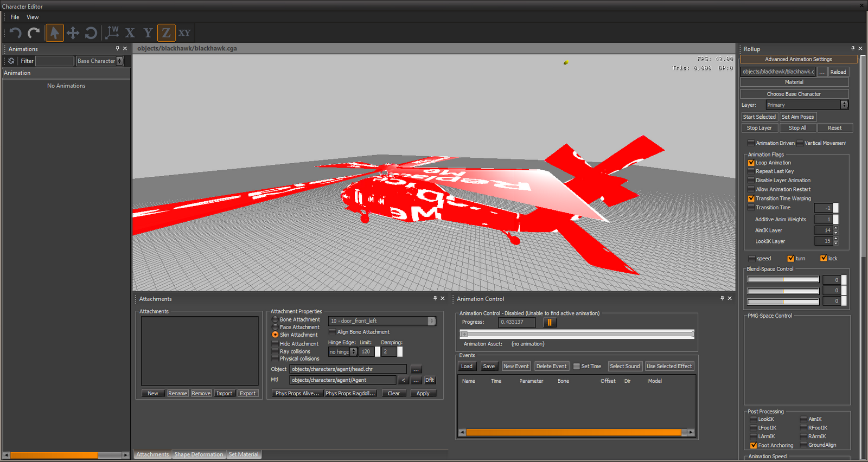Click the Mtl back arrow button
Screen dimensions: 868x462
pos(403,380)
